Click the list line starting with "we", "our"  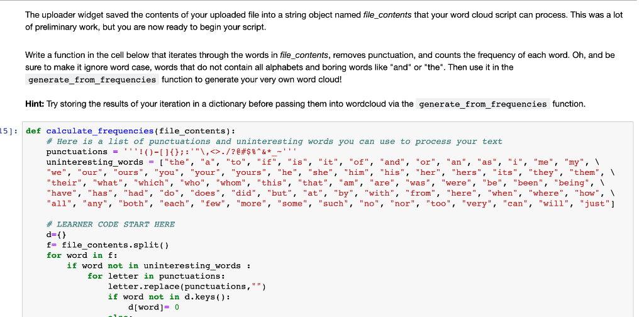tap(331, 172)
